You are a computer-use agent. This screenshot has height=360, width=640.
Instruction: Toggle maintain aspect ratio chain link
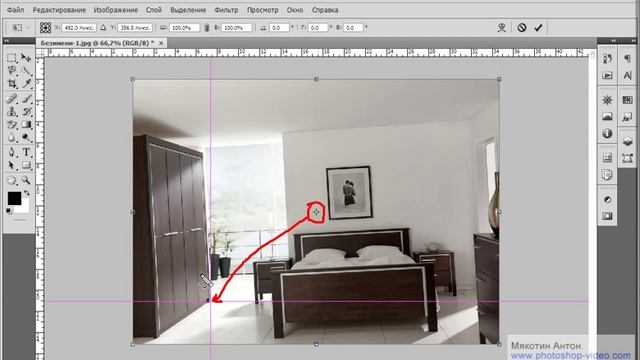(207, 28)
